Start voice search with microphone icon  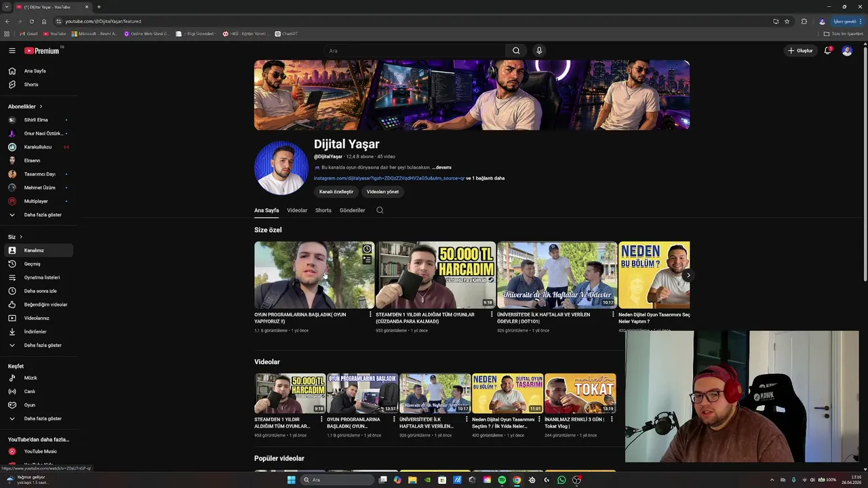539,51
